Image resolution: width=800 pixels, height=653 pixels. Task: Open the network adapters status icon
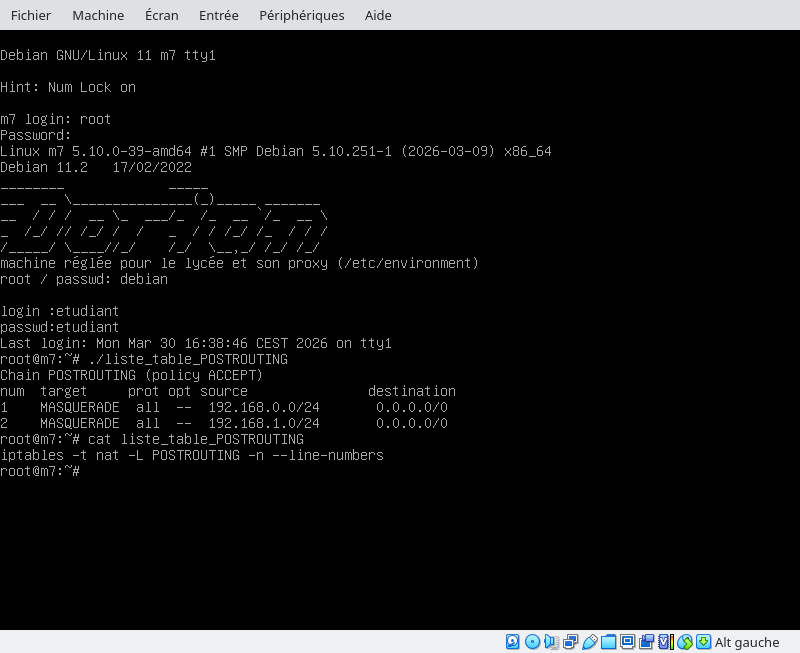click(x=570, y=642)
